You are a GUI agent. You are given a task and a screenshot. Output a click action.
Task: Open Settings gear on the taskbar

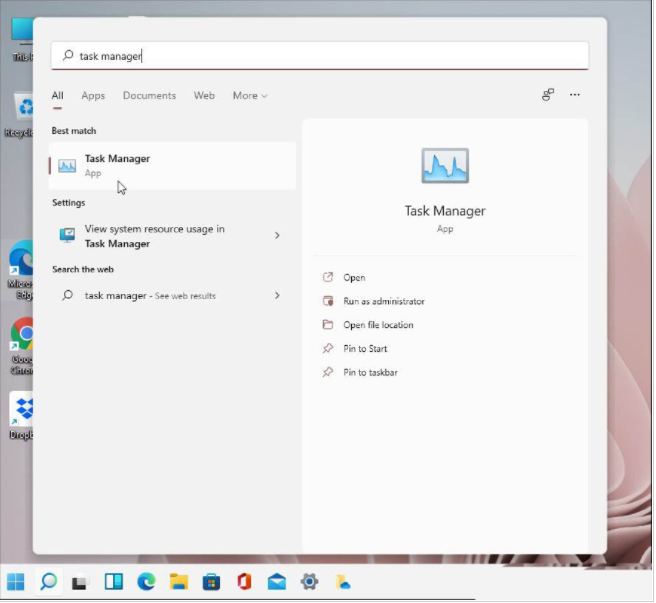point(310,581)
